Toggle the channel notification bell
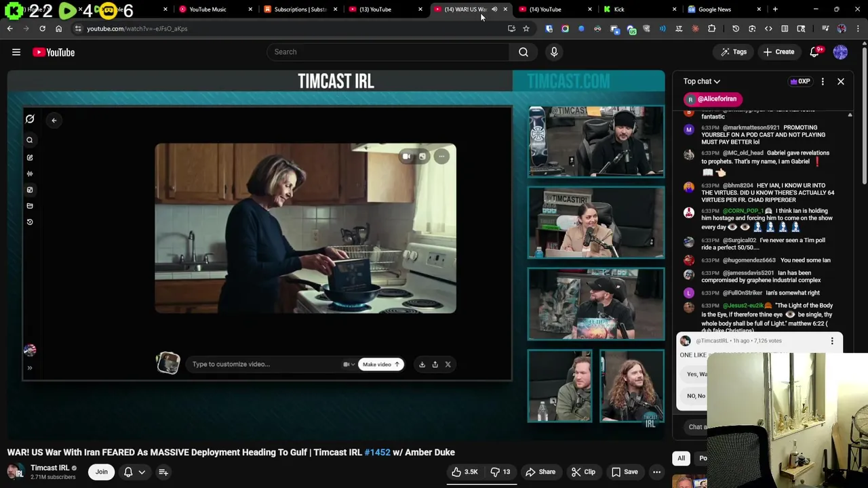 click(x=128, y=472)
